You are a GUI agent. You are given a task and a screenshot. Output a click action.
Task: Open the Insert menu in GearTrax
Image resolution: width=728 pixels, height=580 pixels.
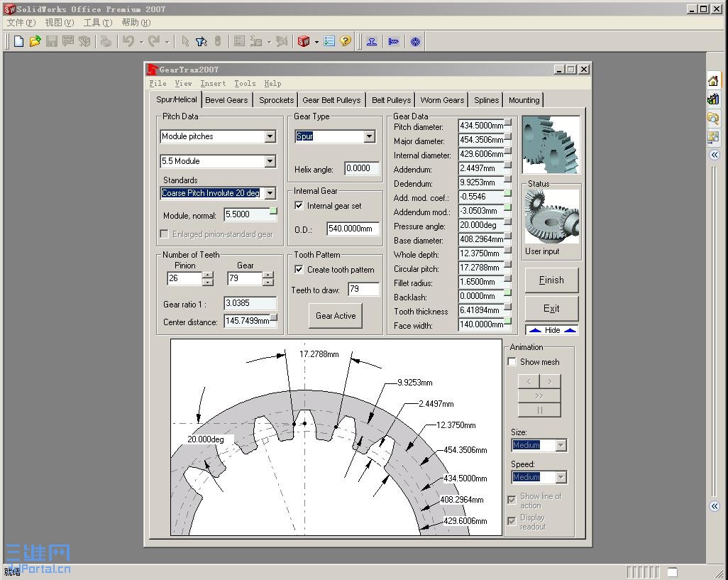tap(213, 83)
